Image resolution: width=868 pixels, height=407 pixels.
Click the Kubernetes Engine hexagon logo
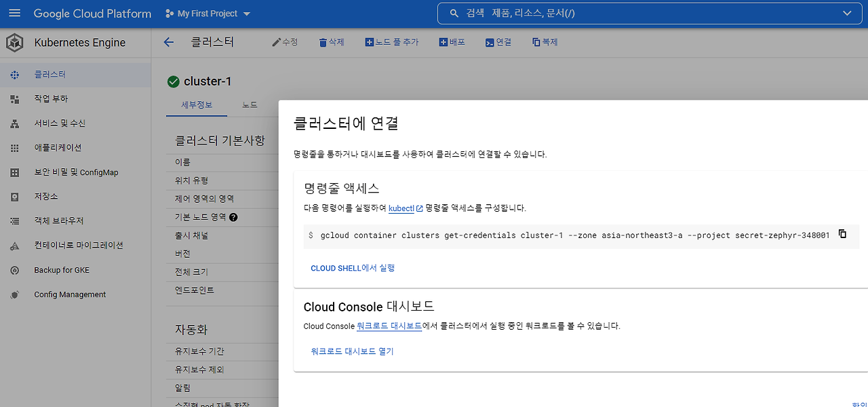click(14, 43)
